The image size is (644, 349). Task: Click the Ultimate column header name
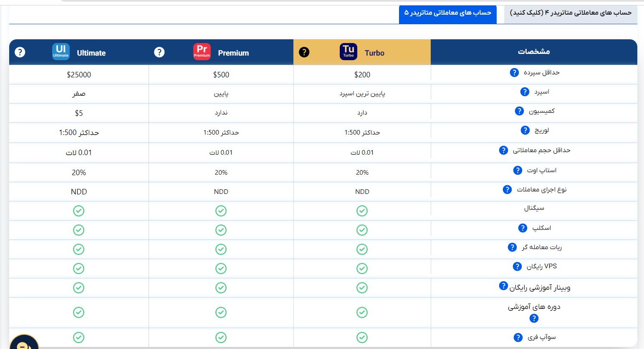click(91, 53)
